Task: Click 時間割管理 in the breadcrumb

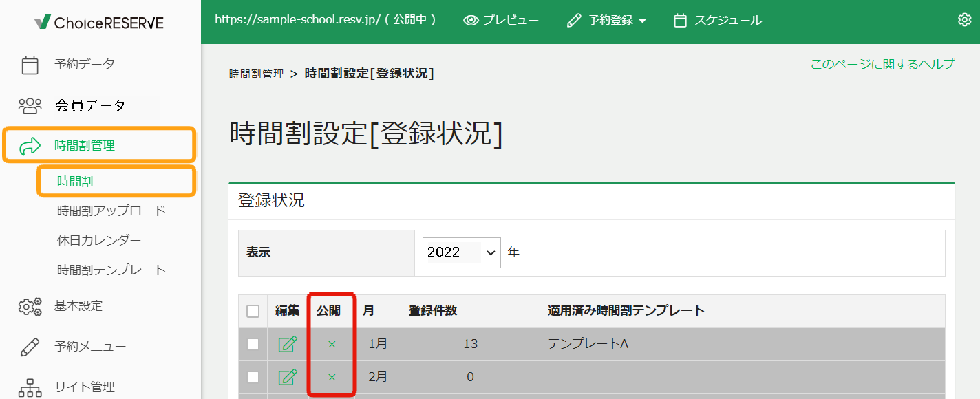Action: [x=257, y=74]
